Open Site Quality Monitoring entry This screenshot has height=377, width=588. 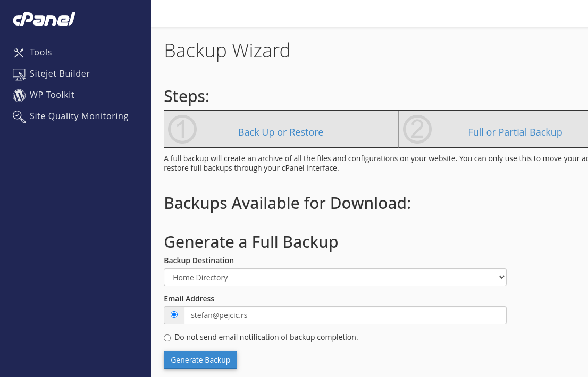point(79,116)
